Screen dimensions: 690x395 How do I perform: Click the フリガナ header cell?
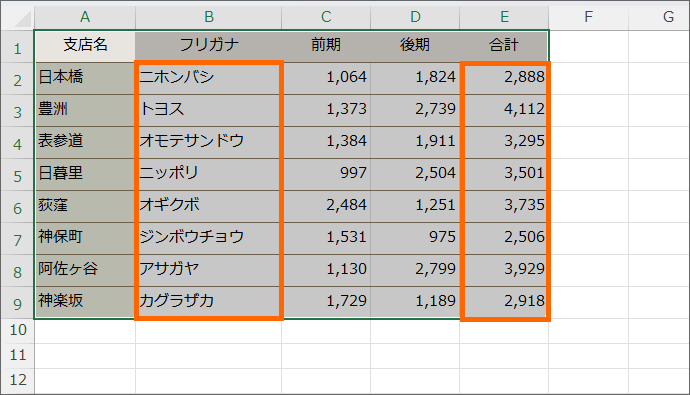point(209,47)
